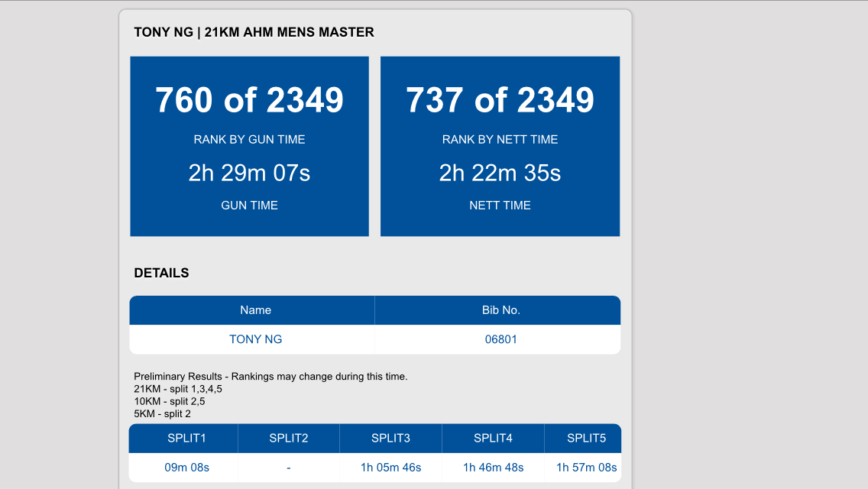Click the 'TONY NG' name cell
The width and height of the screenshot is (868, 489).
[252, 339]
